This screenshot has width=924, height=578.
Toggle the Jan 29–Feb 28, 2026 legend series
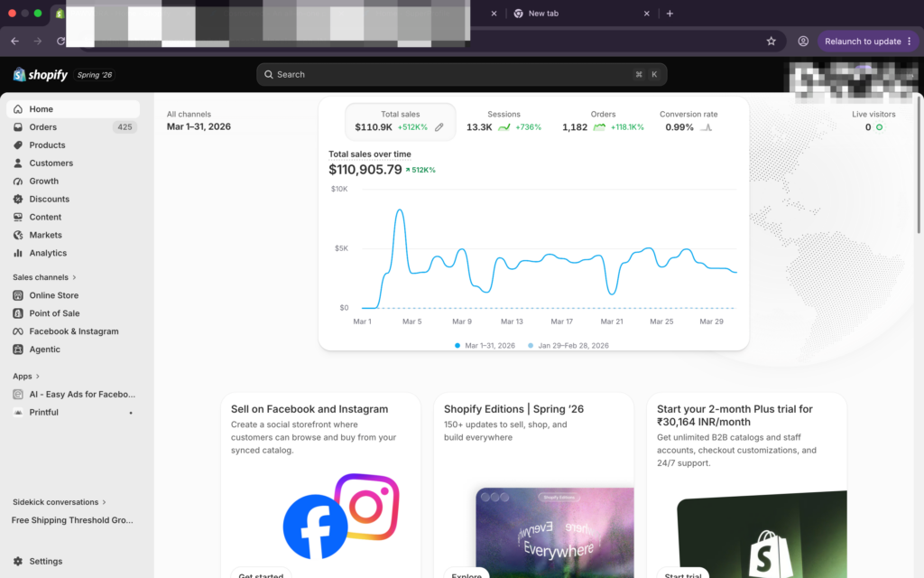[x=568, y=346]
